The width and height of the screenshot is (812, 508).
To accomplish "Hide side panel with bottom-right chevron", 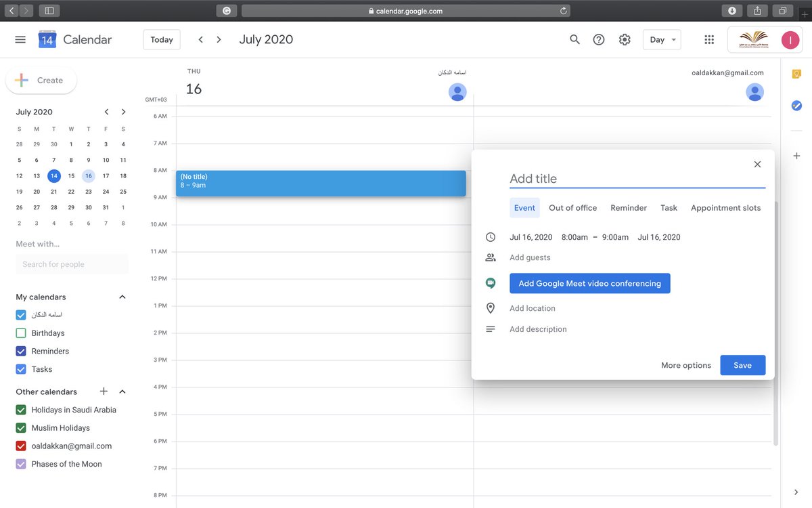I will pyautogui.click(x=796, y=492).
